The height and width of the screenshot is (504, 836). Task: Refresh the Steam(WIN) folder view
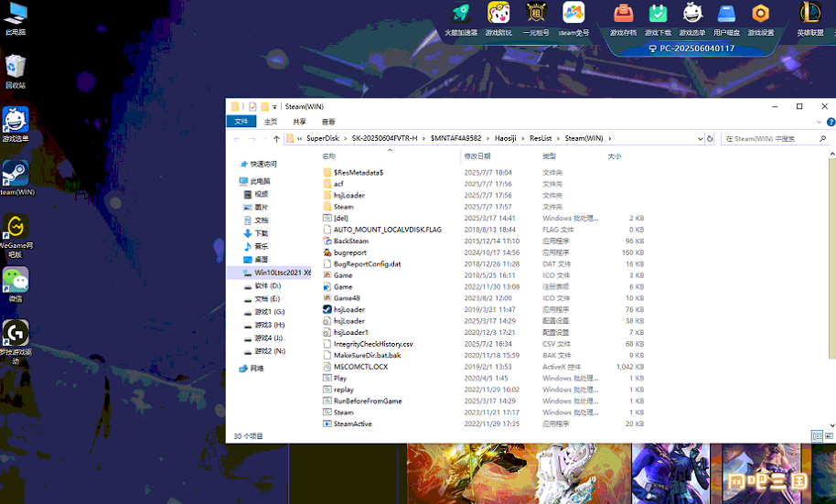pyautogui.click(x=710, y=139)
